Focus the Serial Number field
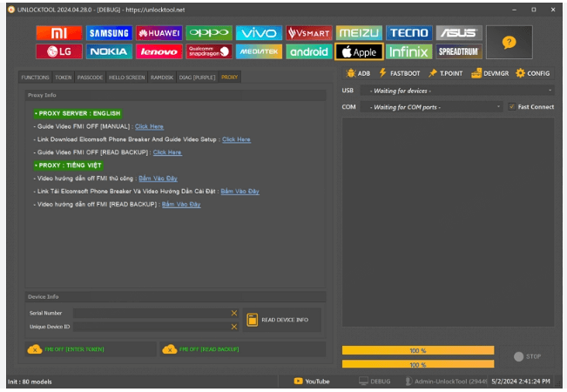Screen dimensions: 567x392 click(152, 314)
